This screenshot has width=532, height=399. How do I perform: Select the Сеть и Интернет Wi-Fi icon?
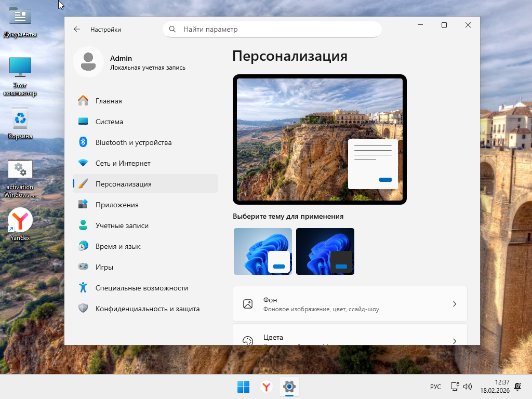tap(83, 163)
